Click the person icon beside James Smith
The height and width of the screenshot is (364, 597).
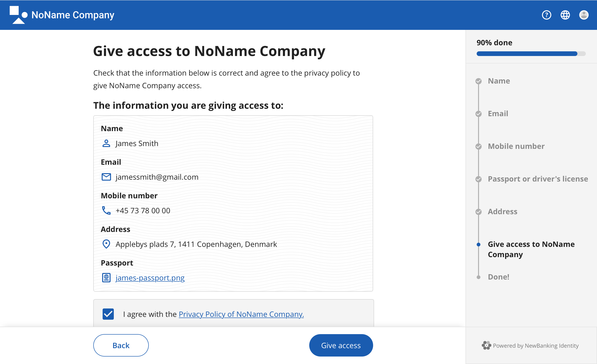coord(106,143)
